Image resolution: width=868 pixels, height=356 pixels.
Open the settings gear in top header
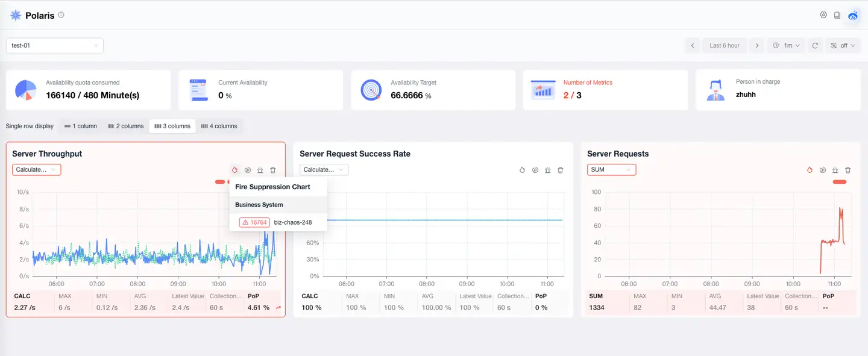pyautogui.click(x=823, y=15)
